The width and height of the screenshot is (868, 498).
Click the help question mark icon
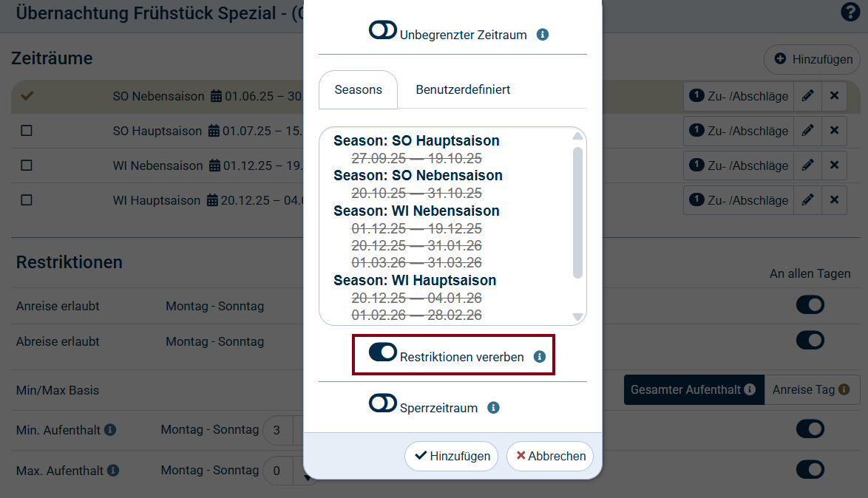pos(850,13)
